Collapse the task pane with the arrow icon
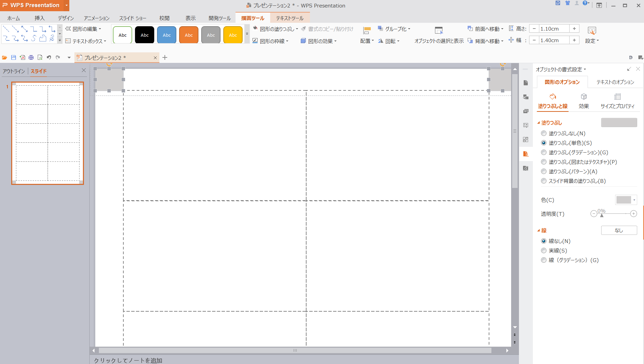The height and width of the screenshot is (364, 644). (629, 69)
